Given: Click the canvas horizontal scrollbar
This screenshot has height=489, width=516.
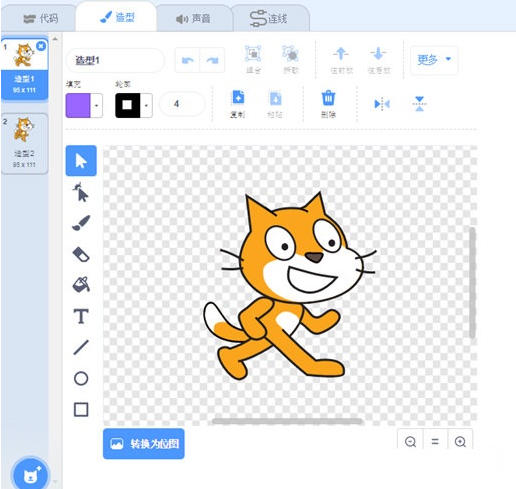Looking at the screenshot, I should tap(287, 422).
